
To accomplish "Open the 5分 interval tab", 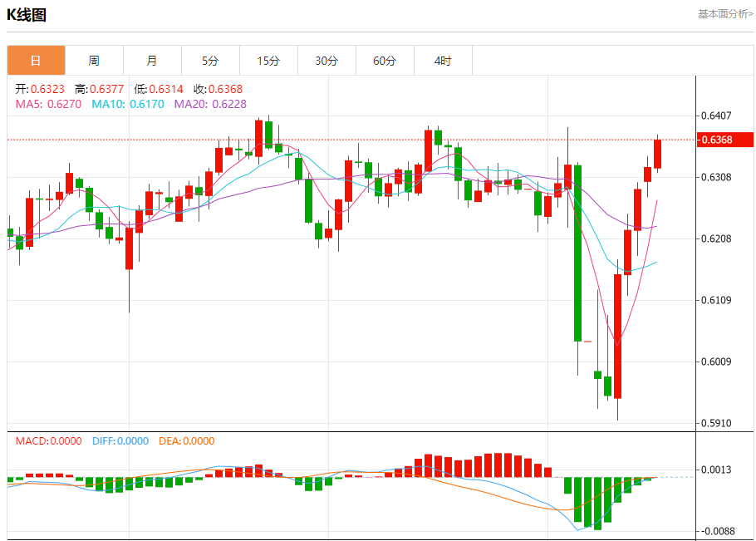I will [x=210, y=61].
